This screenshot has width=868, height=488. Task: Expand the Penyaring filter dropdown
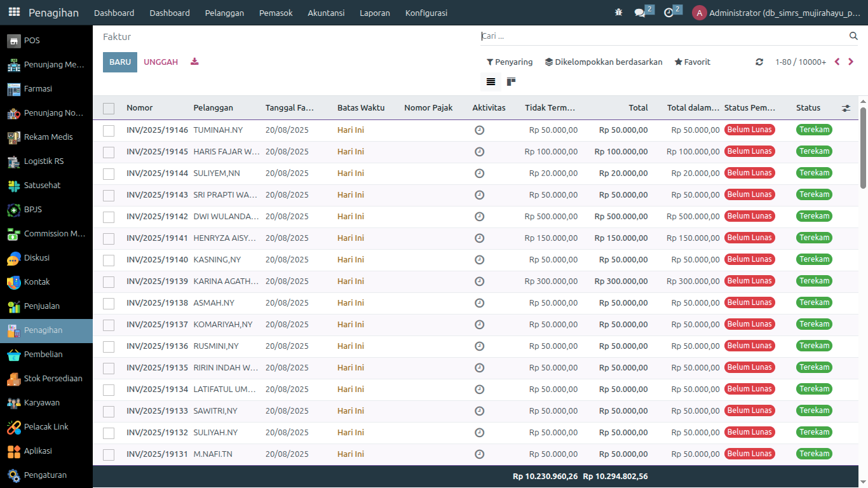coord(510,62)
